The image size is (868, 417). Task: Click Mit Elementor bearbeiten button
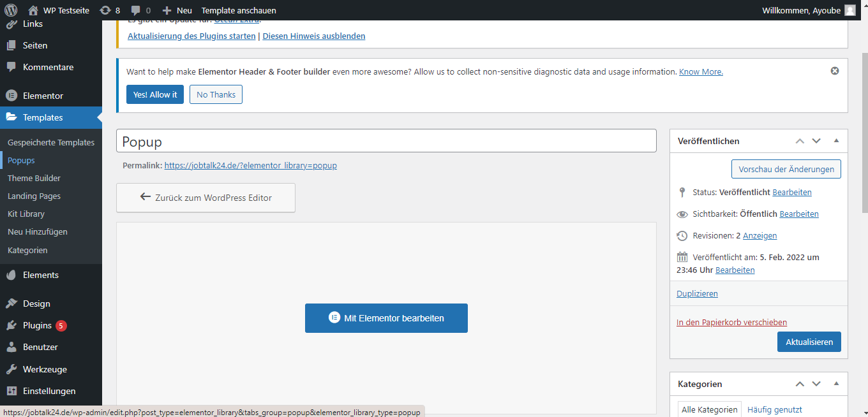386,318
